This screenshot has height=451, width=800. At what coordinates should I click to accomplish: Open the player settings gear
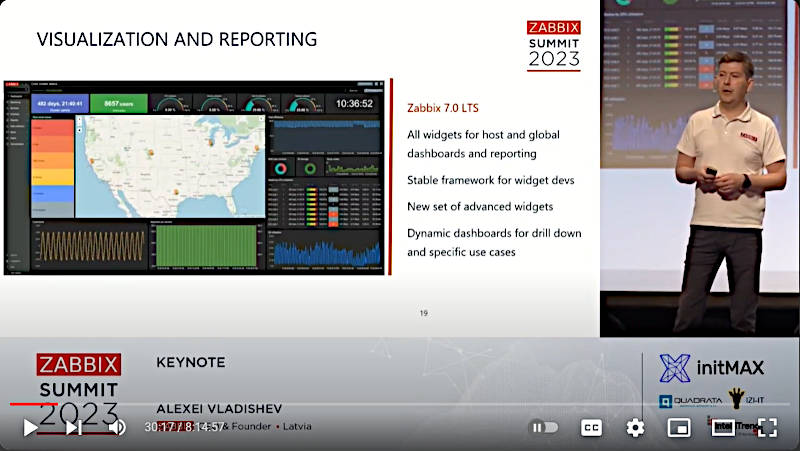pos(635,428)
